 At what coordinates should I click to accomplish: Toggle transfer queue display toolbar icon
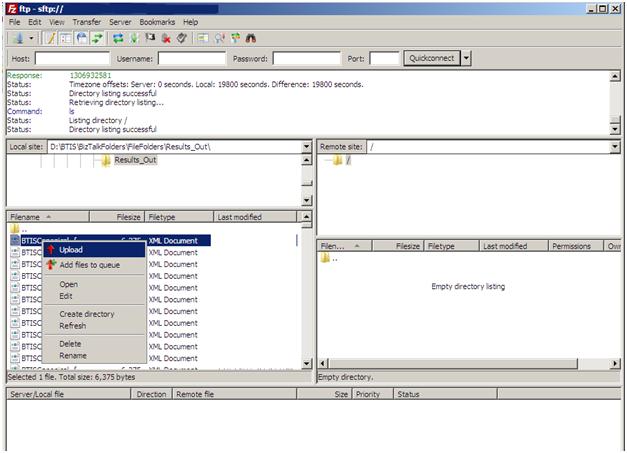click(97, 38)
